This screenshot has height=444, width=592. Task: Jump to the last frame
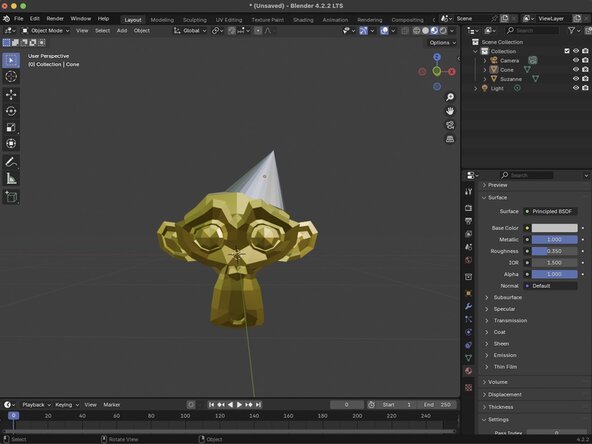coord(258,405)
